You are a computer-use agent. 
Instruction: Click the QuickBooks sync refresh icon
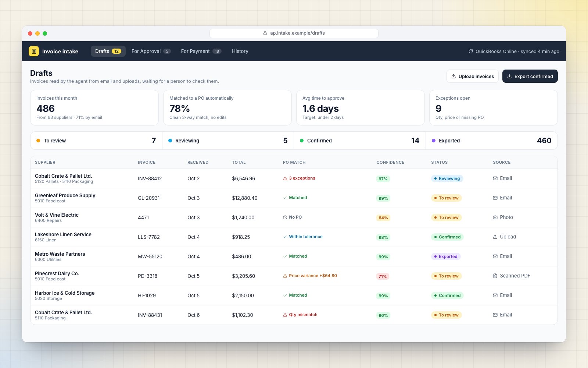point(471,52)
